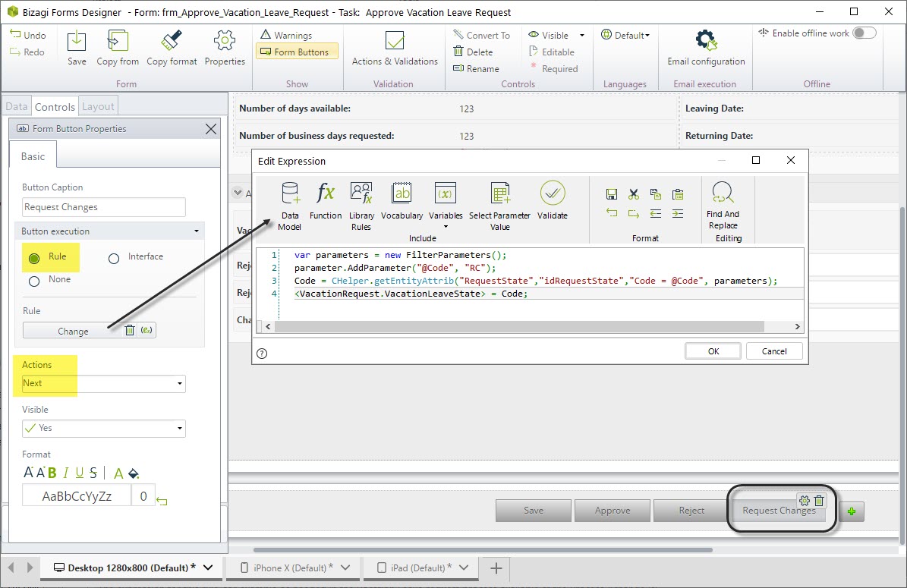Viewport: 907px width, 588px height.
Task: Open Default languages dropdown
Action: (x=625, y=35)
